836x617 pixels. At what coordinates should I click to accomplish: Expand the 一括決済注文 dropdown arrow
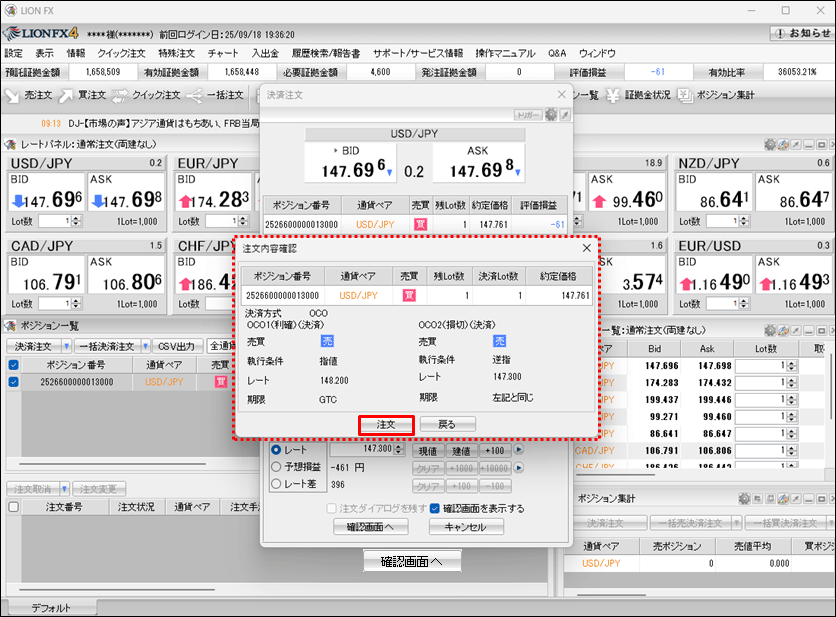coord(144,346)
